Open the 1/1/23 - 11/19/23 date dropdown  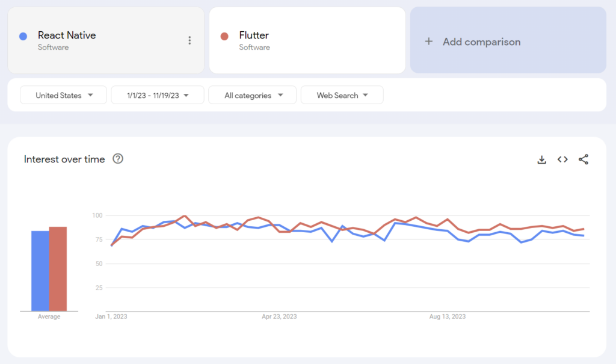point(157,94)
